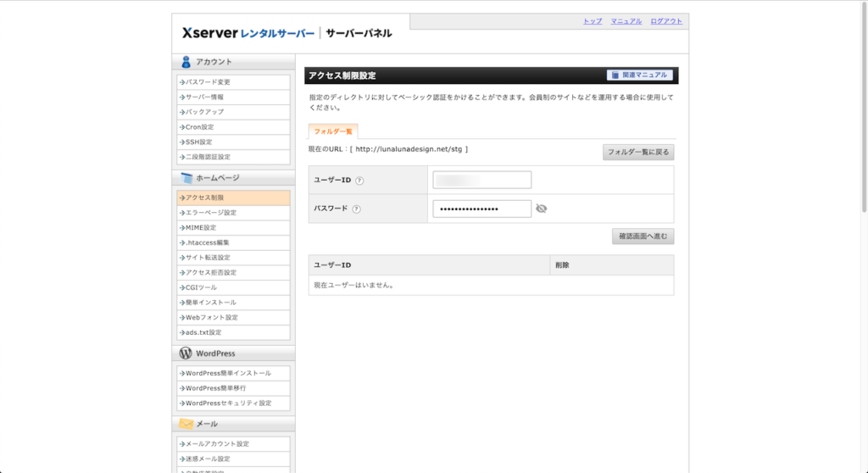Open the マニュアル link in the header
This screenshot has height=473, width=868.
tap(626, 21)
